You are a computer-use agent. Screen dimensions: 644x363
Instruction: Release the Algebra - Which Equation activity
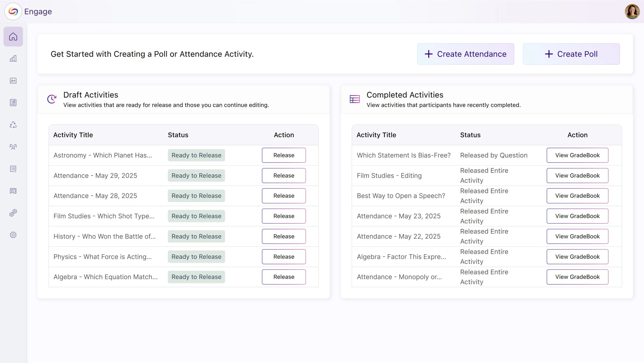pos(284,277)
